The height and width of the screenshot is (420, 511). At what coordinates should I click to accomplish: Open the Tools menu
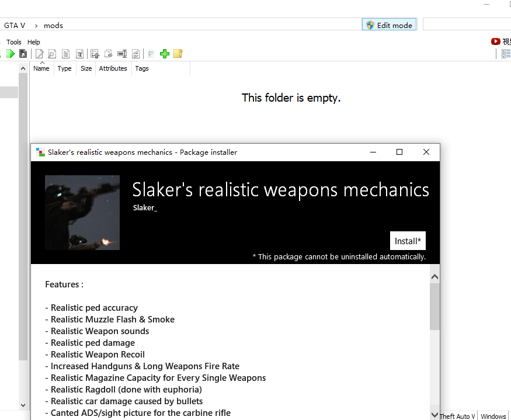pyautogui.click(x=14, y=42)
